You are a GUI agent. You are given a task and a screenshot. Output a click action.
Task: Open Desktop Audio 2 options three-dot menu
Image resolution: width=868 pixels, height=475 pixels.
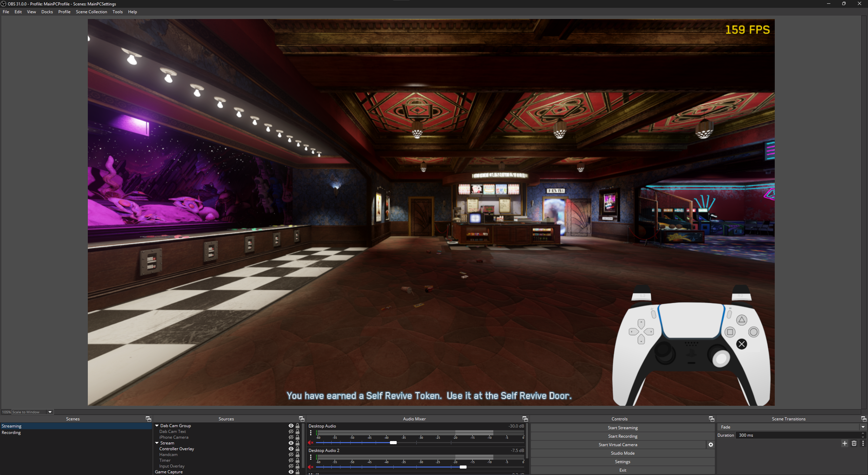coord(311,457)
